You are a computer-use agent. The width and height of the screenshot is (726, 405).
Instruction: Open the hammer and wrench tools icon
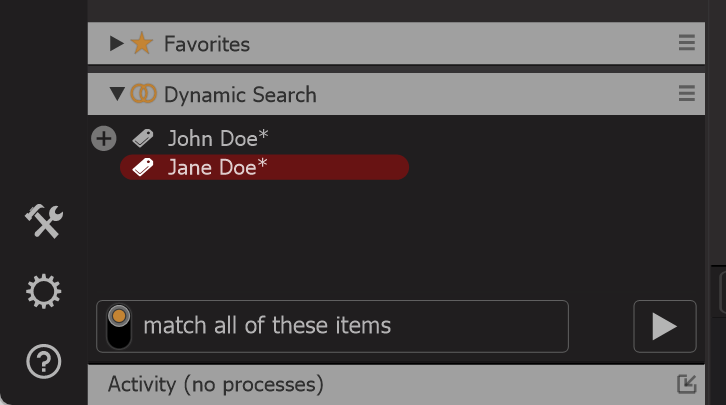coord(44,221)
